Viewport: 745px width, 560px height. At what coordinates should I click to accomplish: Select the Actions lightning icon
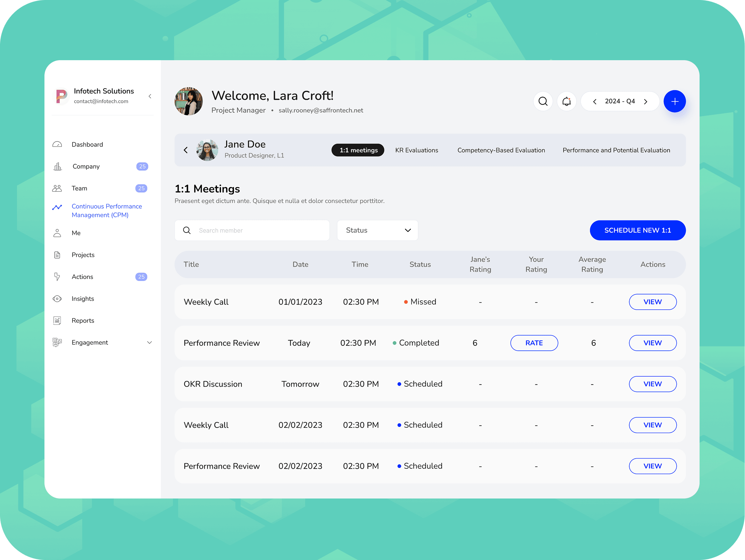coord(57,277)
